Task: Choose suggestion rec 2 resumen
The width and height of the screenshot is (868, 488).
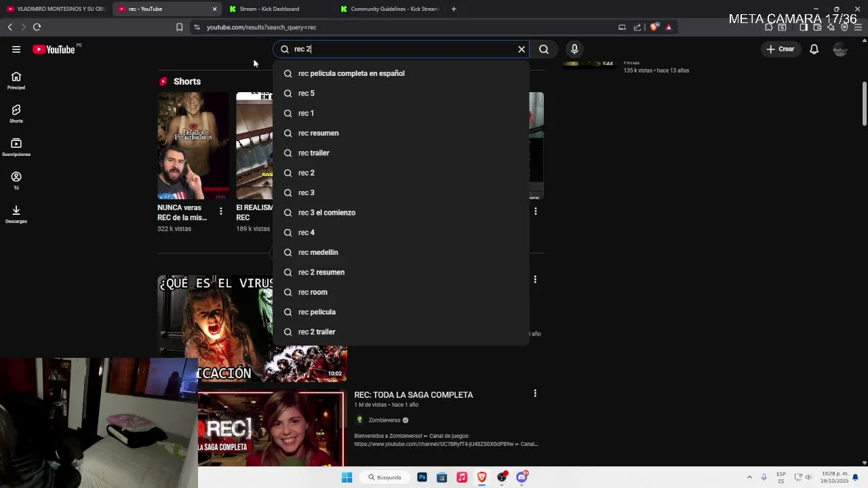Action: pos(401,272)
